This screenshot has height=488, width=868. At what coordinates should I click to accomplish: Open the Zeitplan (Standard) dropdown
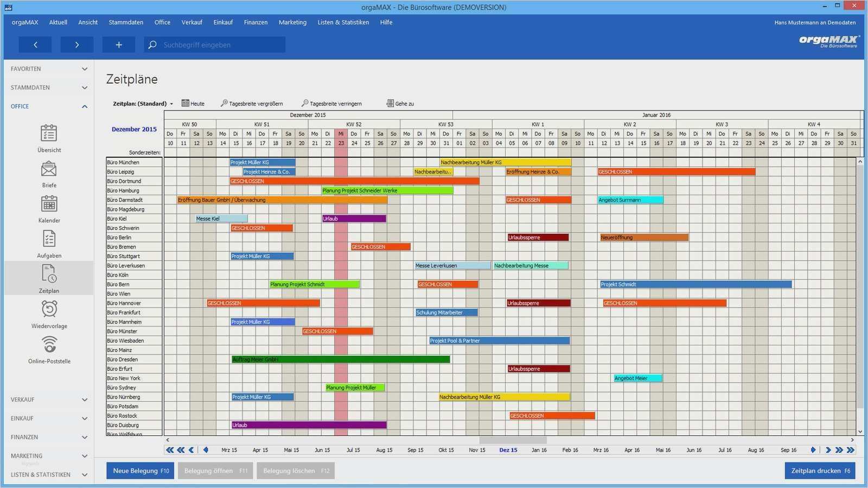[x=143, y=104]
